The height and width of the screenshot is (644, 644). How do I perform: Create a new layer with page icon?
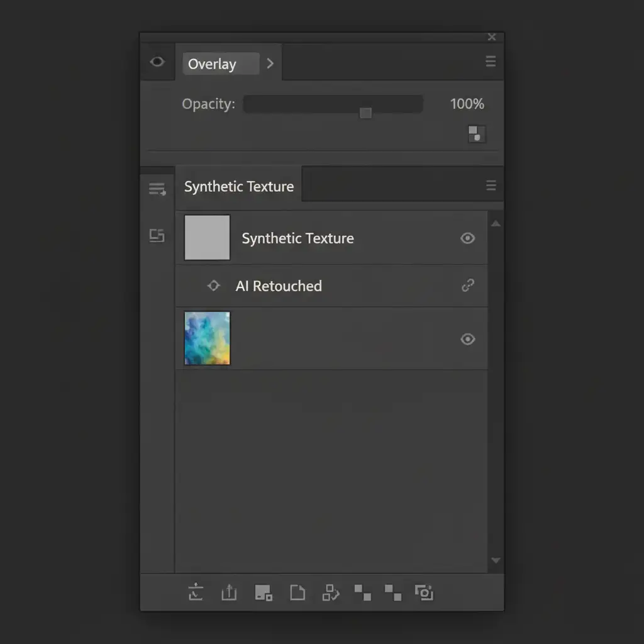click(x=297, y=592)
